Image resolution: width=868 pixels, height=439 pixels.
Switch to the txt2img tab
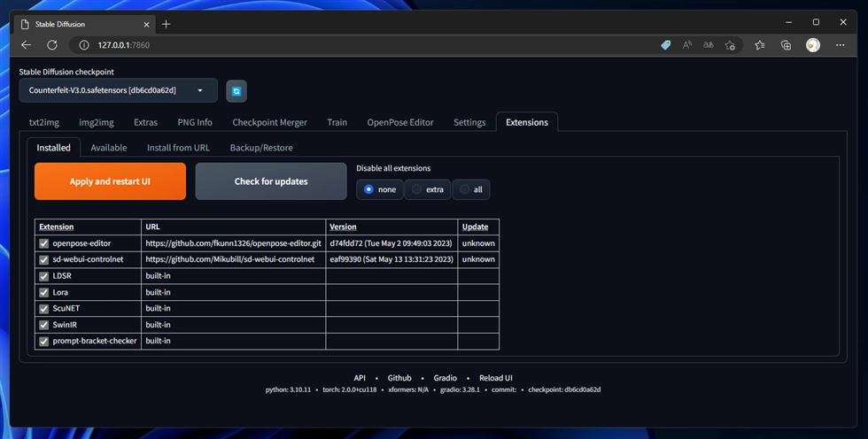coord(43,122)
